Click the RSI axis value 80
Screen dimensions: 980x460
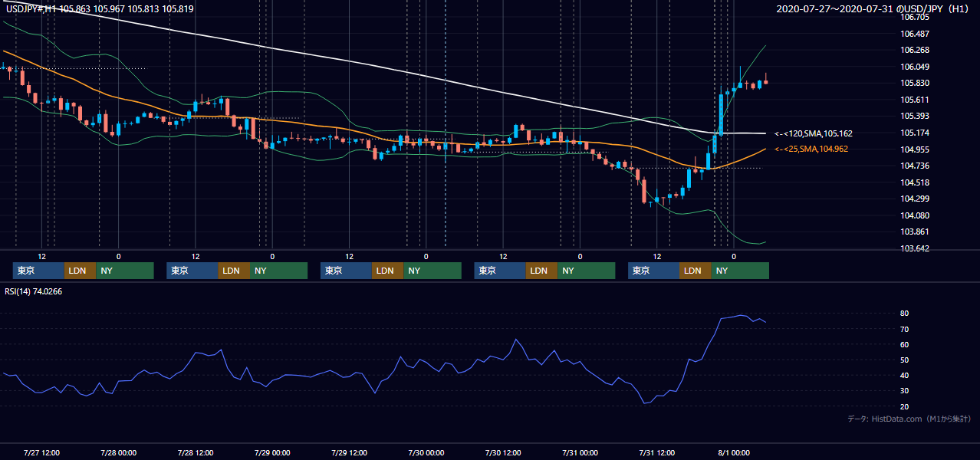[905, 314]
